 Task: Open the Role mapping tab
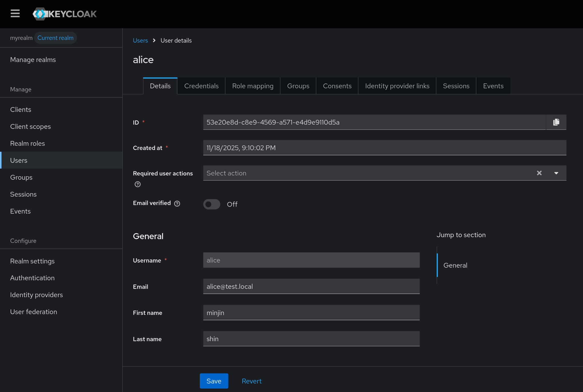pos(253,86)
